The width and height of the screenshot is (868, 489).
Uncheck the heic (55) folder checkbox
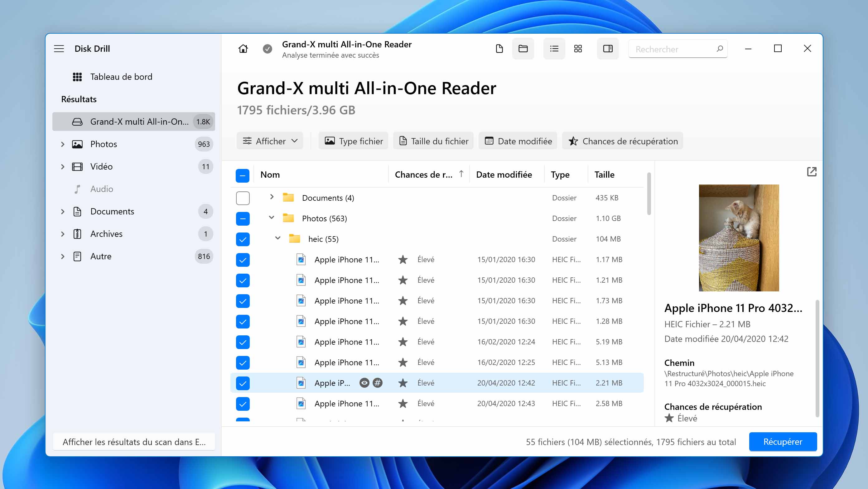[243, 239]
